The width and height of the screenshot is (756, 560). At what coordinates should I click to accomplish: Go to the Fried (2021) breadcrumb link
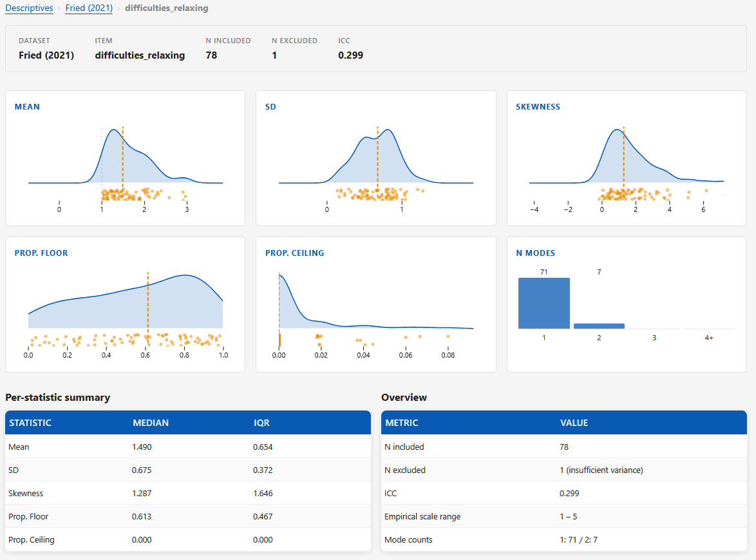(x=89, y=8)
